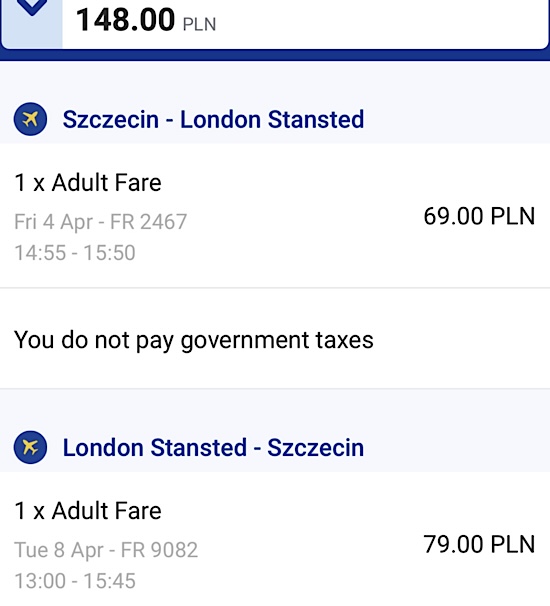Select return 1 x Adult Fare label
This screenshot has width=550, height=606.
coord(88,511)
